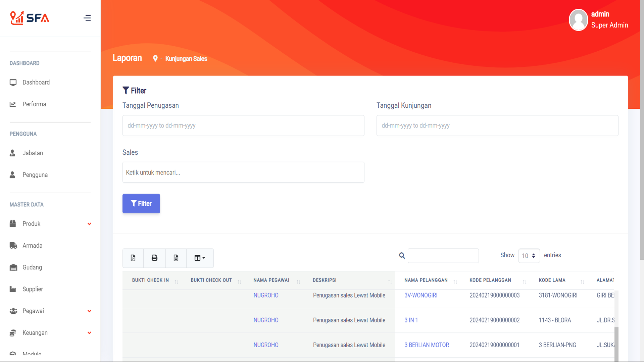Open NUGROHO link in 3V-WONOGIRI row
644x362 pixels.
click(266, 296)
